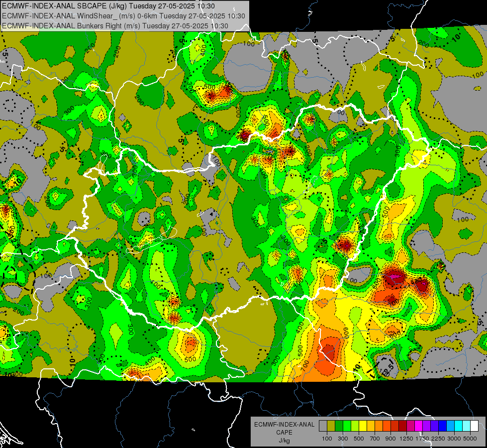Select the bright magenta legend swatch
Viewport: 487px width, 448px height.
pos(419,426)
